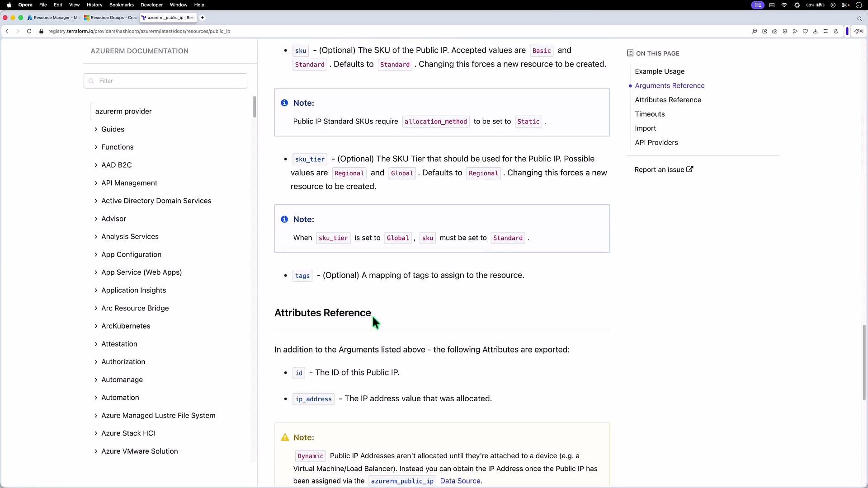Click the search icon in the Filter box
This screenshot has width=868, height=488.
(x=91, y=81)
